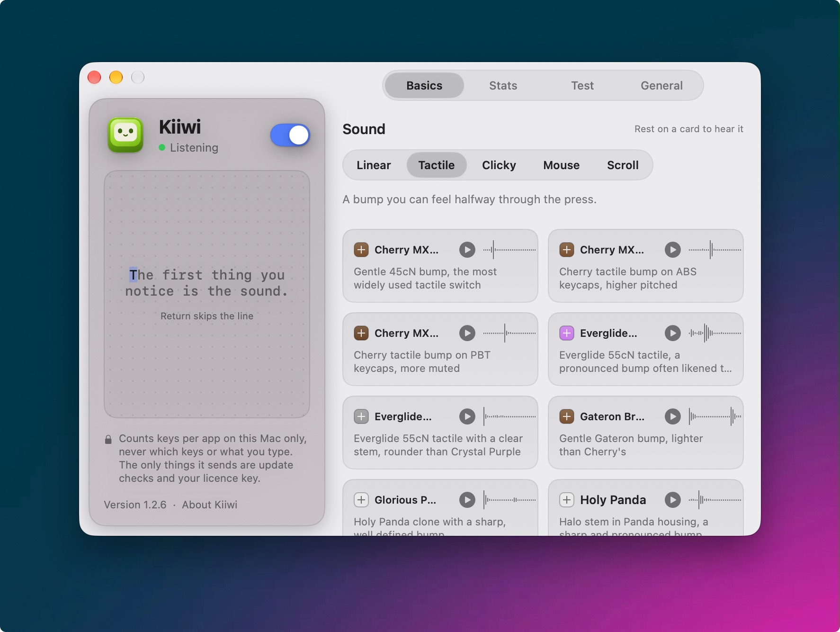Go to the General tab

click(x=661, y=86)
